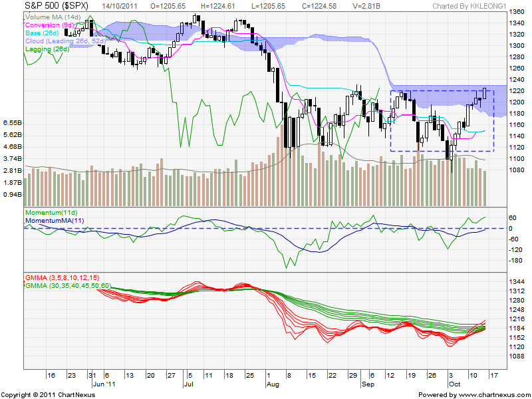Click GMMA axis label '1184'
This screenshot has height=399, width=532.
pos(517,329)
